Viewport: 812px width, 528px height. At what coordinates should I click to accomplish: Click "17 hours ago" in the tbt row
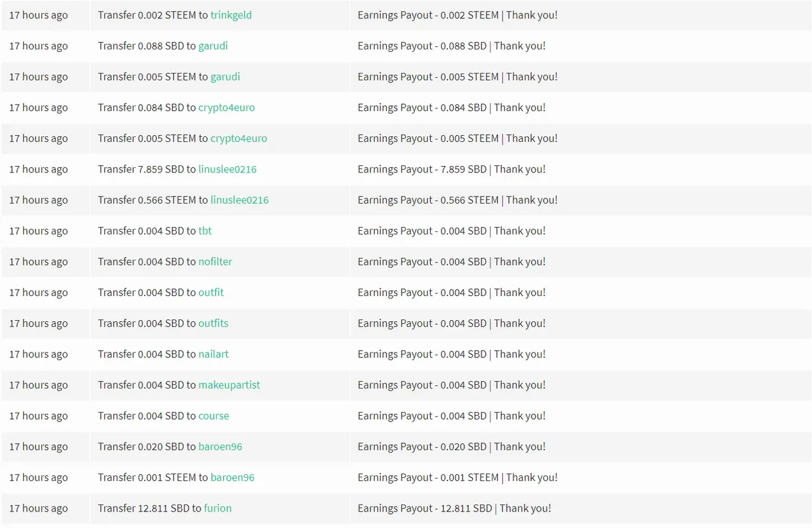point(38,231)
